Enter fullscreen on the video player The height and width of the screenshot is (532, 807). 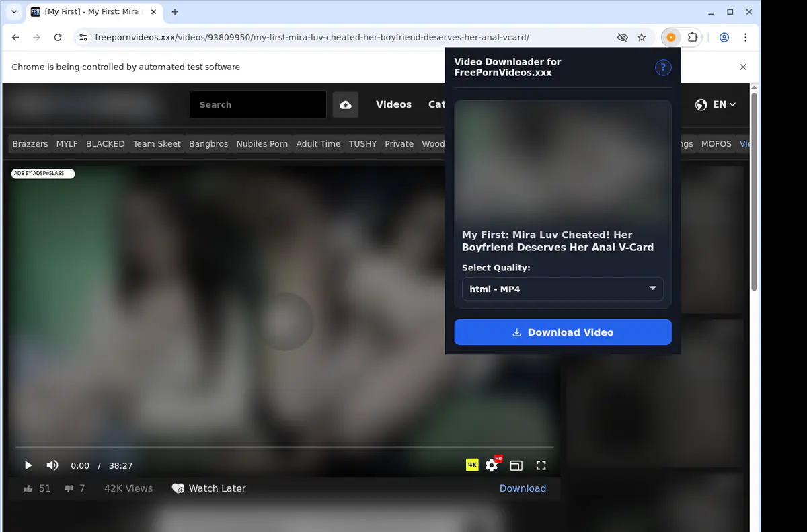(541, 465)
